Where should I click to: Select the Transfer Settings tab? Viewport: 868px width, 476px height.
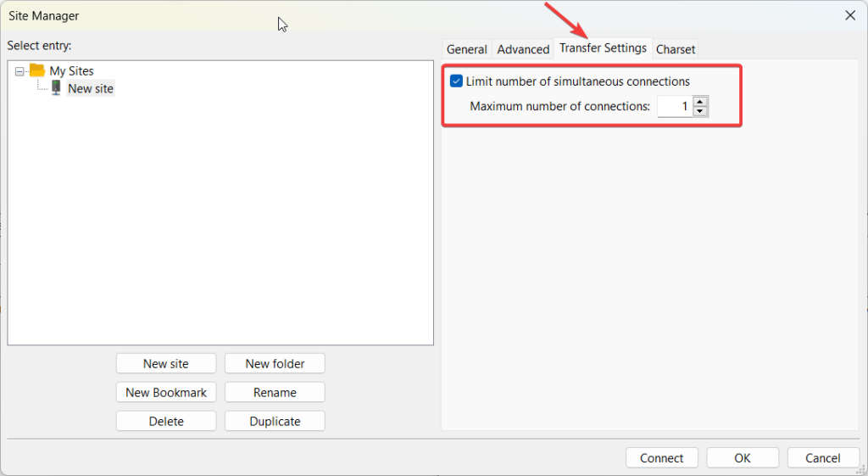click(x=603, y=48)
